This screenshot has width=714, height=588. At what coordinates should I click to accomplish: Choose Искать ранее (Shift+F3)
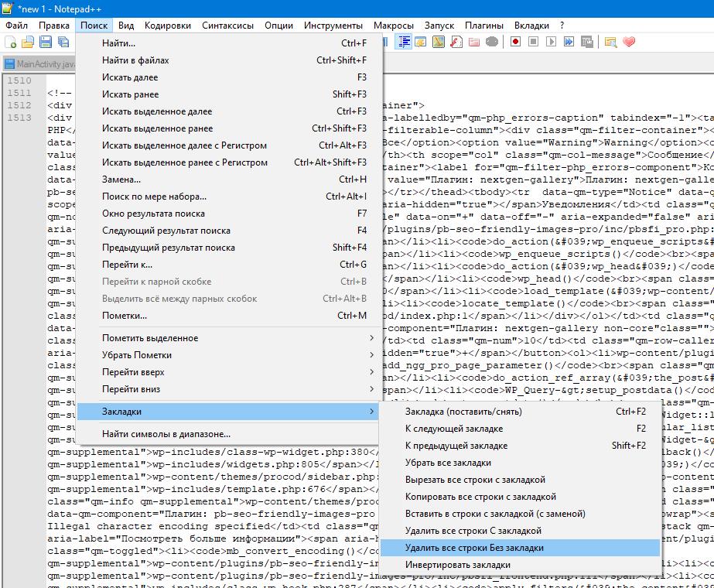pos(229,94)
